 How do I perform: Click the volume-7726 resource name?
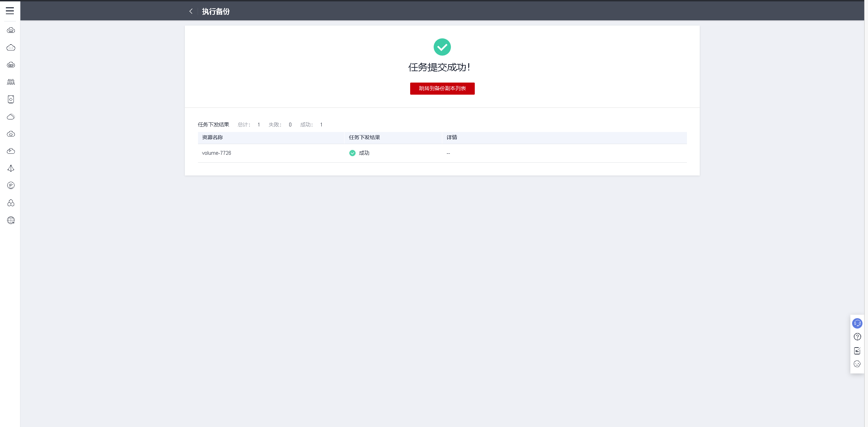click(x=216, y=153)
